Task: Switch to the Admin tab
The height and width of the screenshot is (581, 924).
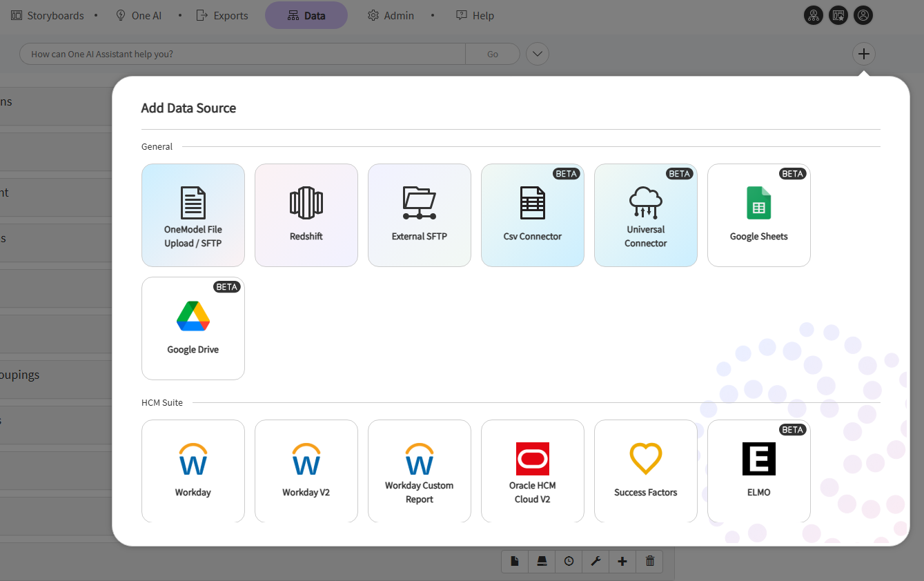Action: coord(391,15)
